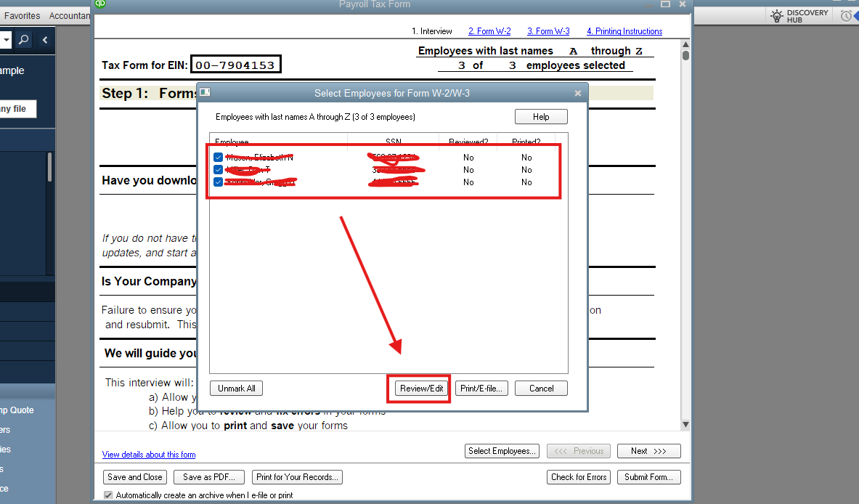The image size is (859, 504).
Task: Uncheck the second employee row checkbox
Action: point(218,170)
